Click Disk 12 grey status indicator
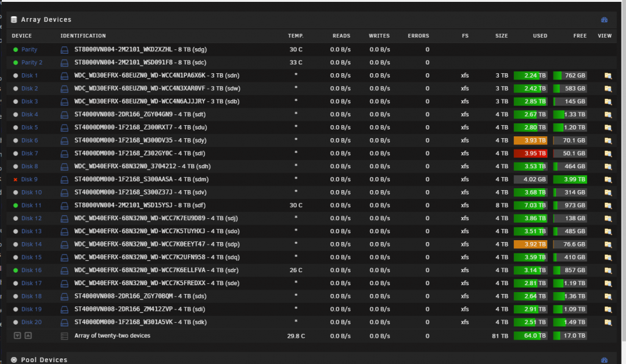The image size is (626, 364). click(16, 218)
